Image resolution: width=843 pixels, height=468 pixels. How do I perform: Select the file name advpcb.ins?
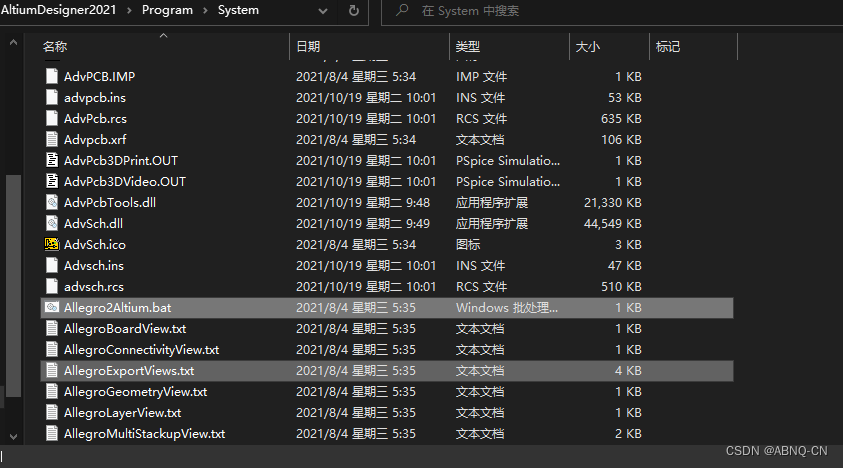tap(95, 97)
